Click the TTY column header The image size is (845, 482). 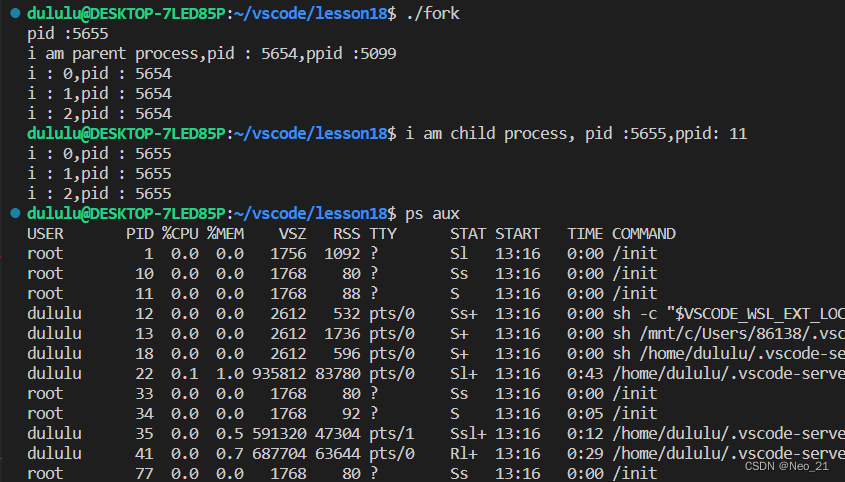click(383, 233)
